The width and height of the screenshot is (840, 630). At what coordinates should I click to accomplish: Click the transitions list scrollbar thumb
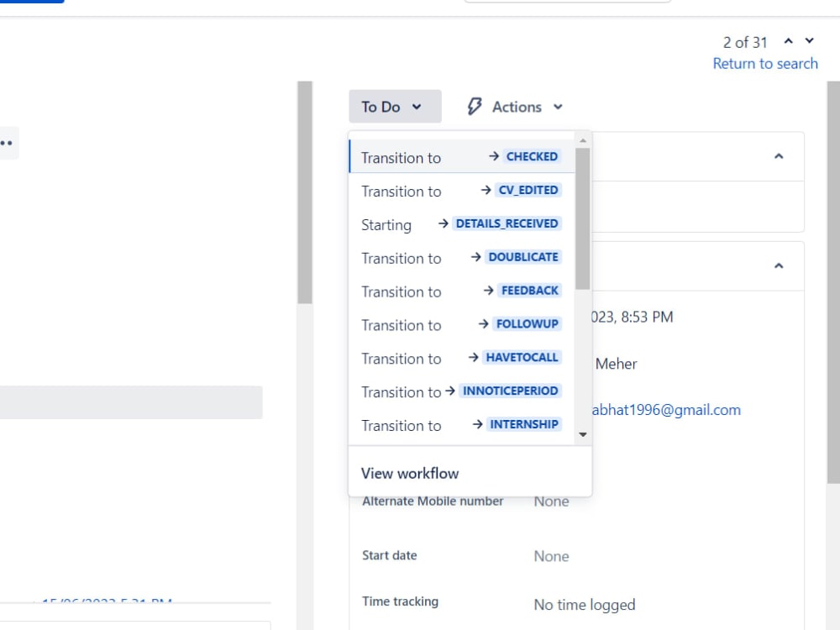click(583, 218)
